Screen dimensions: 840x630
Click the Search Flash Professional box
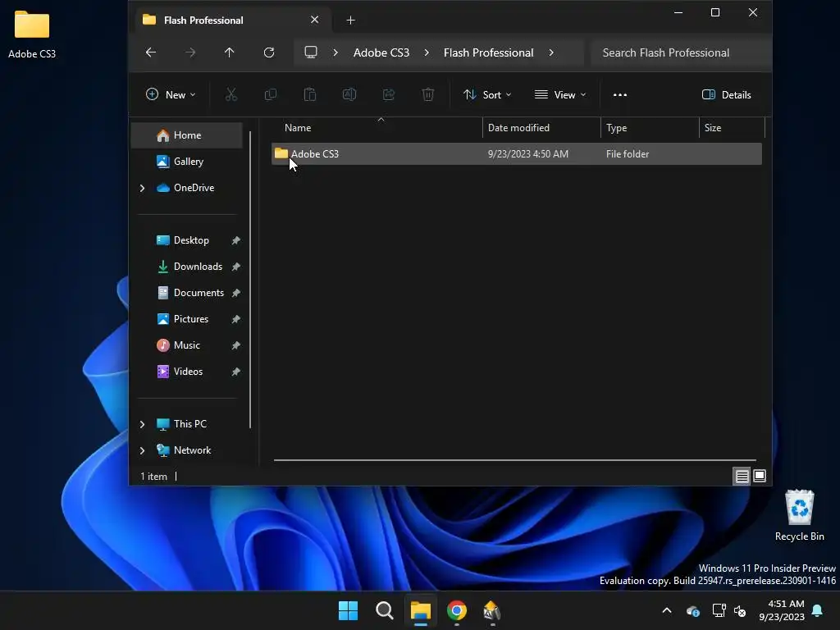point(680,52)
